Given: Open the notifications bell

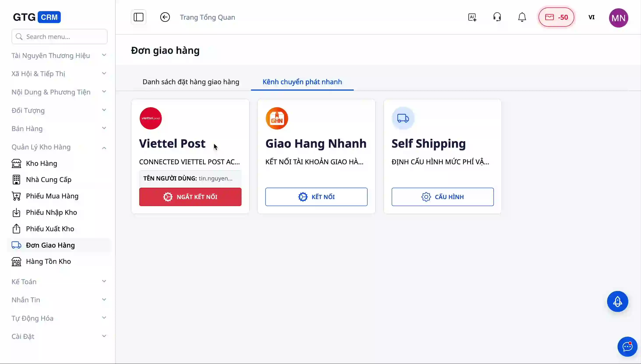Looking at the screenshot, I should click(522, 17).
